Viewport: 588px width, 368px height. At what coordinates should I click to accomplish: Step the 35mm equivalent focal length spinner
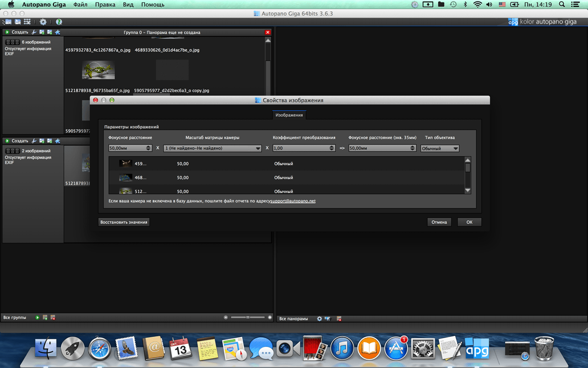[414, 148]
